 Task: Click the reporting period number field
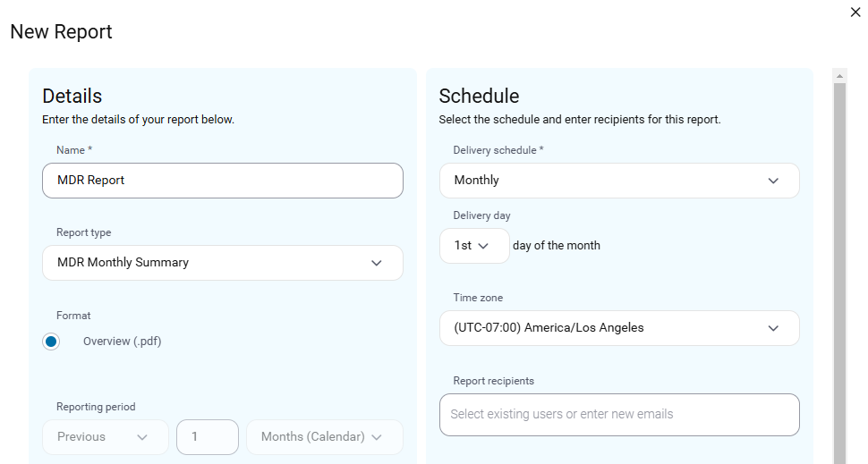coord(208,437)
